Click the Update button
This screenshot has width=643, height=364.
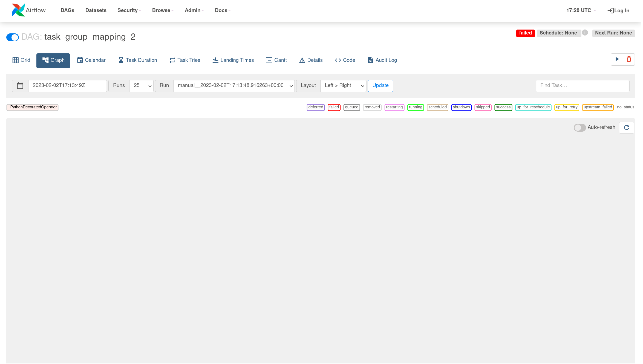(x=380, y=86)
